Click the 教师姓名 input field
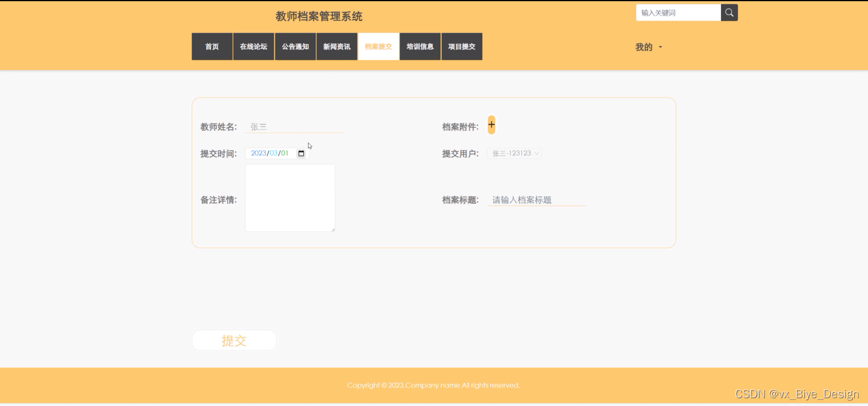This screenshot has width=868, height=406. click(295, 126)
